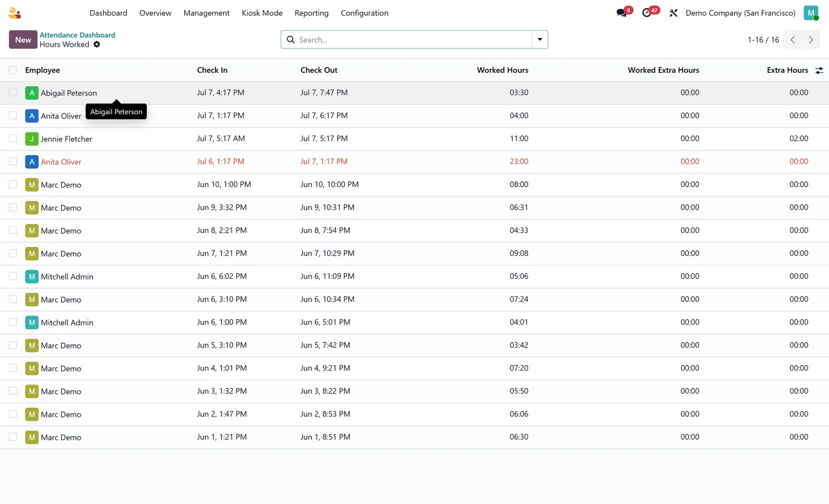Screen dimensions: 829x504
Task: Click the Jun 4, 9:21 PM check out cell
Action: (325, 368)
